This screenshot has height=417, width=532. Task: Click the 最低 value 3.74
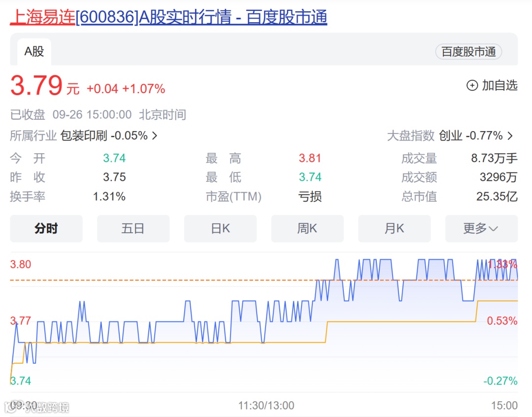pos(310,177)
